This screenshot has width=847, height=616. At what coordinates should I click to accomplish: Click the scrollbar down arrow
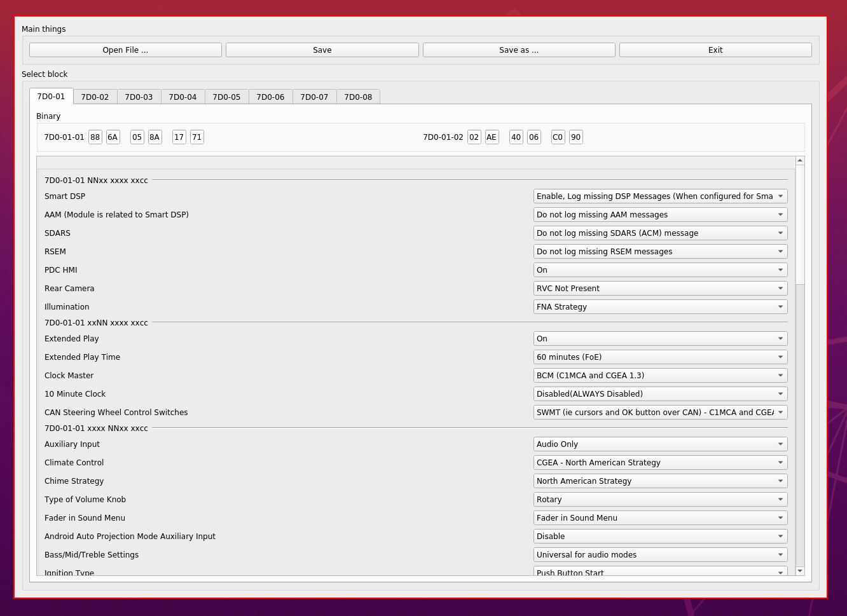point(800,571)
